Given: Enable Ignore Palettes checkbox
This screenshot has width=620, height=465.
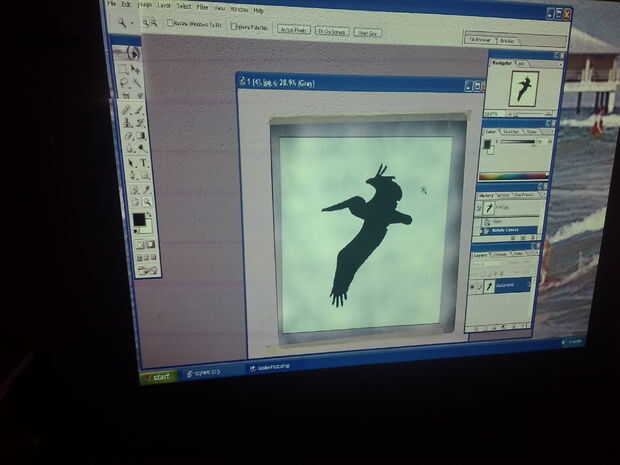Looking at the screenshot, I should 234,26.
